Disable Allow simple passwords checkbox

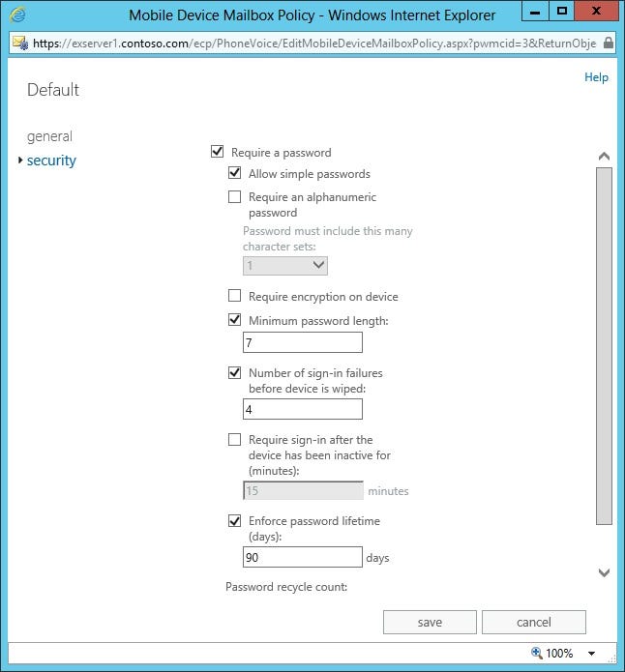[x=234, y=174]
